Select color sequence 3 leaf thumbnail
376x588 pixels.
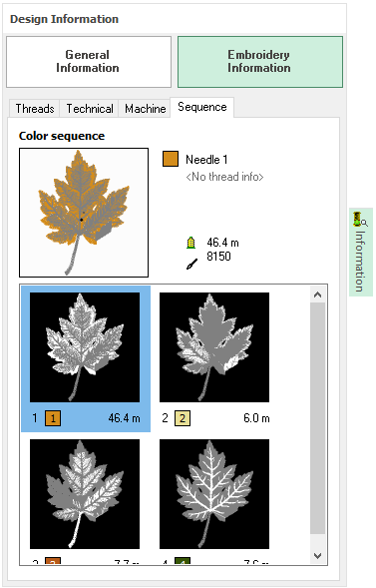85,494
